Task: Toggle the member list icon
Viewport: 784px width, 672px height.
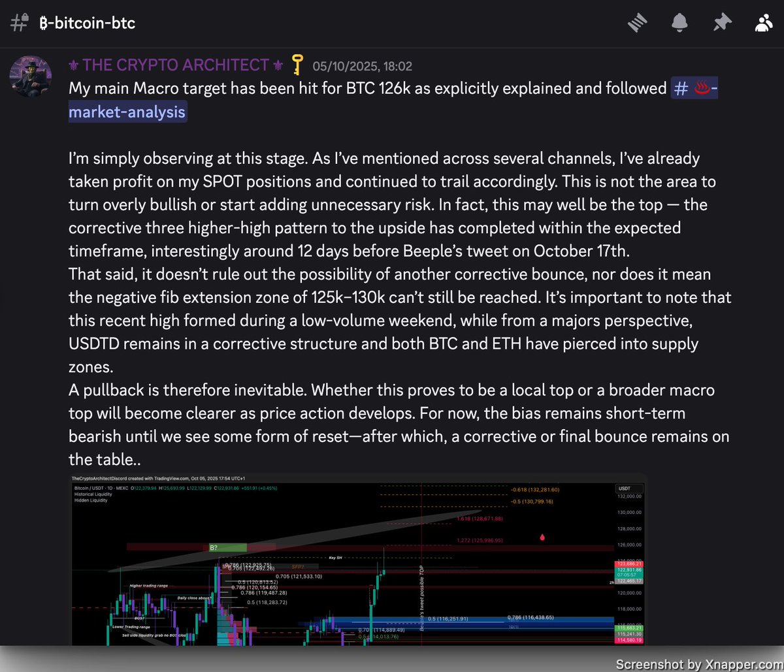Action: (x=763, y=24)
